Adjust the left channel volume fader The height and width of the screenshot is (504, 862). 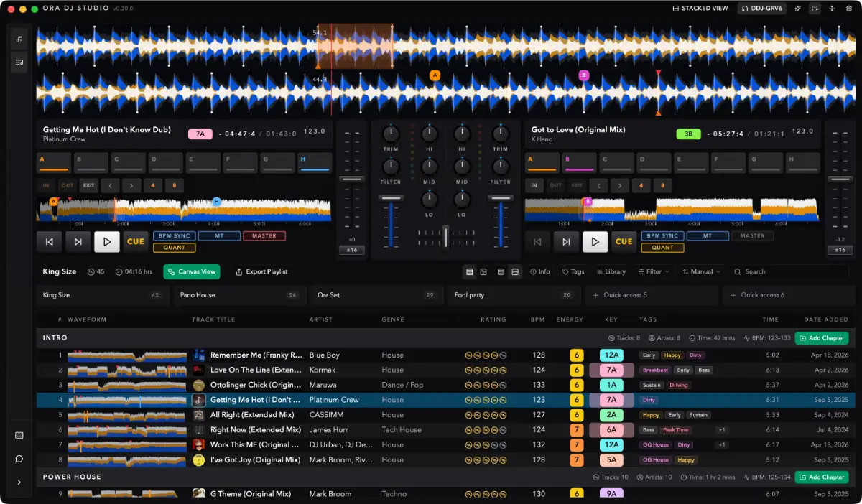tap(391, 197)
